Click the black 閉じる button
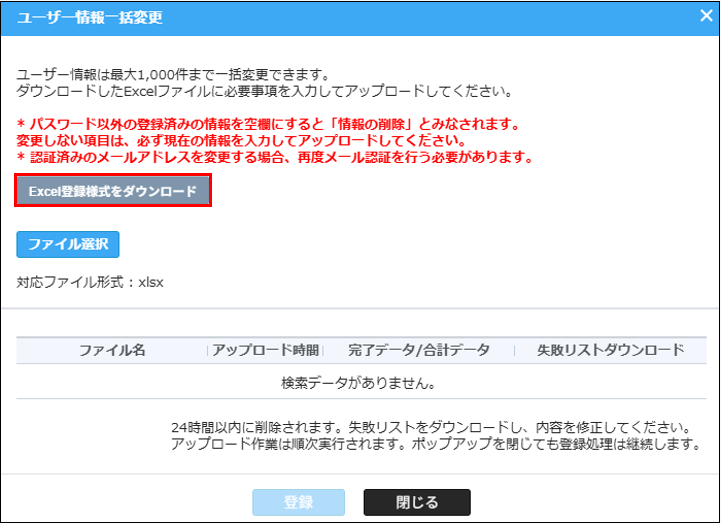 (x=416, y=502)
